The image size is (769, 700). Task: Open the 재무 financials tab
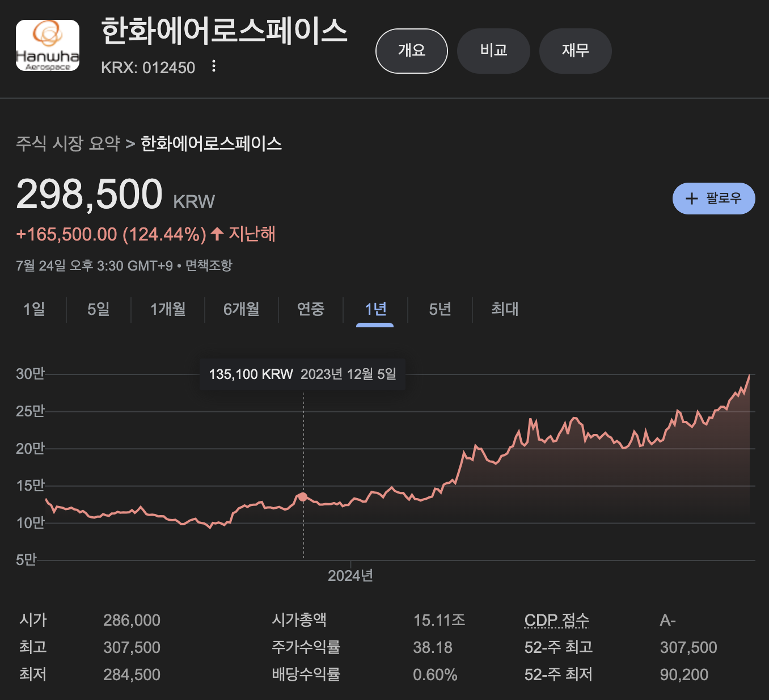point(575,51)
